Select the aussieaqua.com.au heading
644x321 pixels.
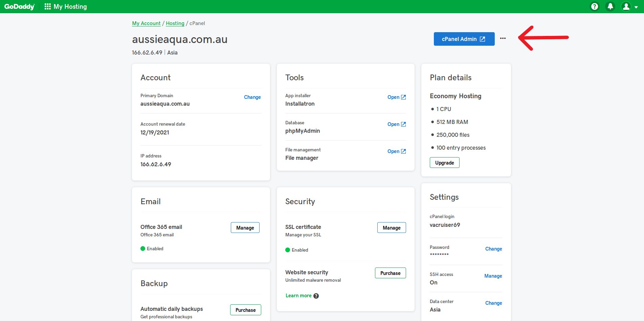tap(180, 39)
